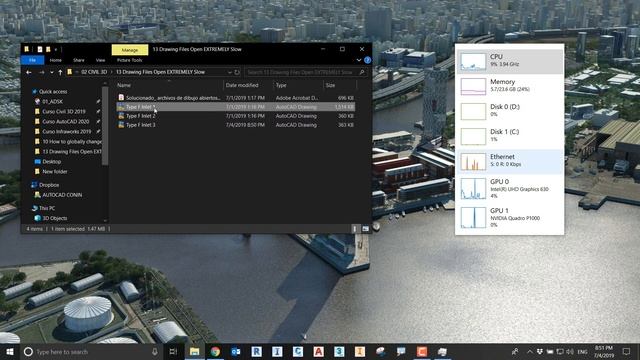Open the orange 'I' taskbar icon
This screenshot has width=640, height=360.
click(x=360, y=351)
